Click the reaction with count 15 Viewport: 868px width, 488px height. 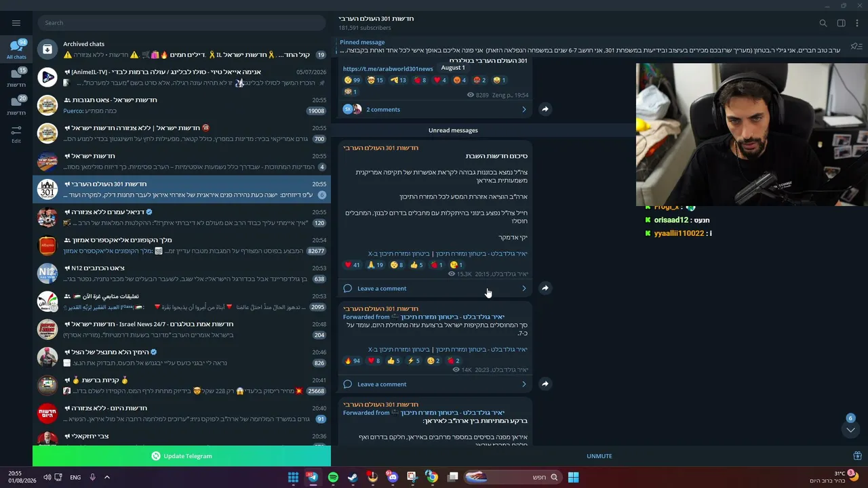click(376, 80)
